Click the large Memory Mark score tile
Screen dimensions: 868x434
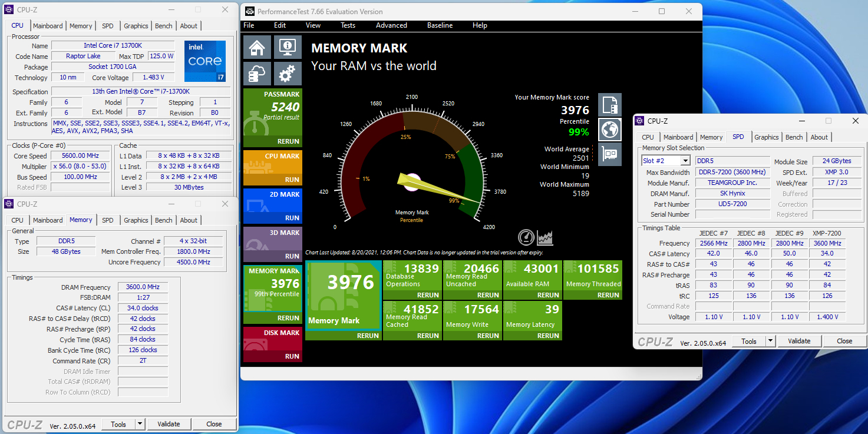344,301
